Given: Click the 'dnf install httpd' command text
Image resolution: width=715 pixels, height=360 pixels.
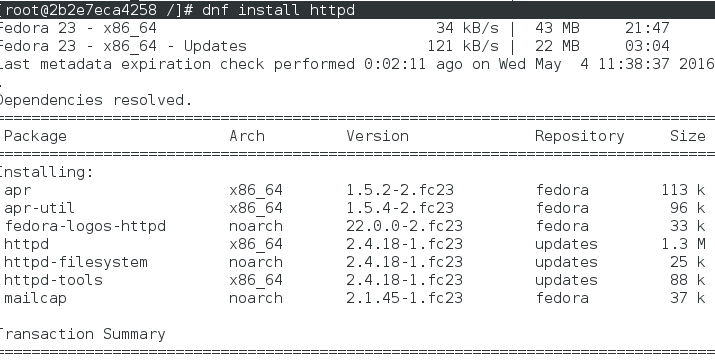Looking at the screenshot, I should click(278, 10).
